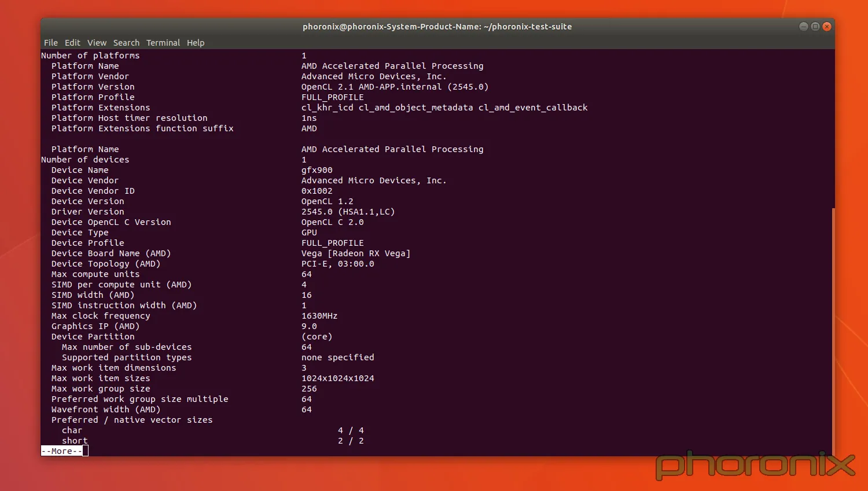Click 'OpenCL C 2.0' value
This screenshot has width=868, height=491.
[333, 222]
